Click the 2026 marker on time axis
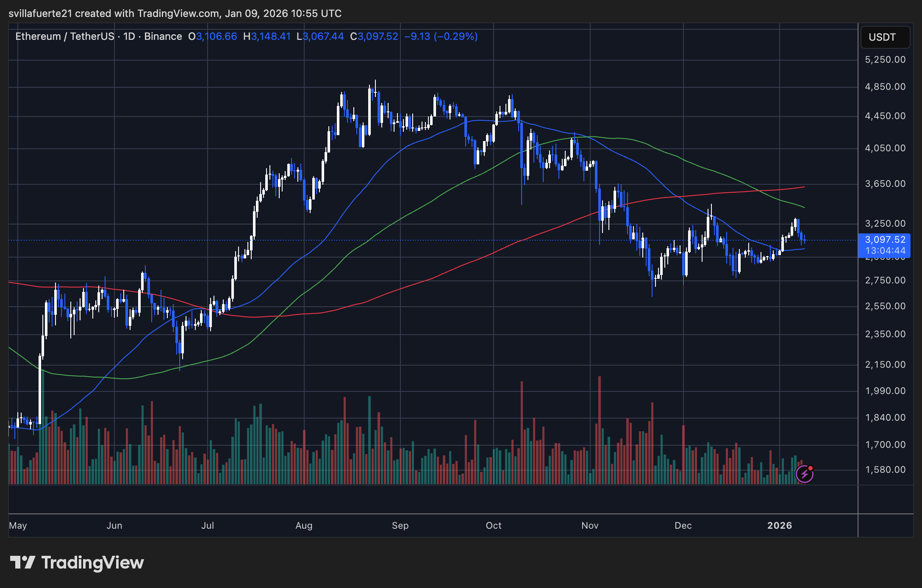Screen dimensions: 922x588 779,525
